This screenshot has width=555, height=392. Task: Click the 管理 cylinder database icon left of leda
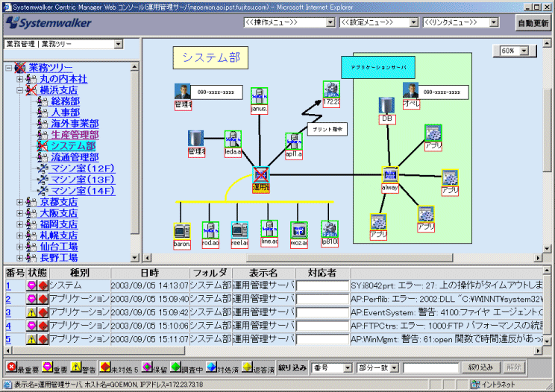click(195, 139)
